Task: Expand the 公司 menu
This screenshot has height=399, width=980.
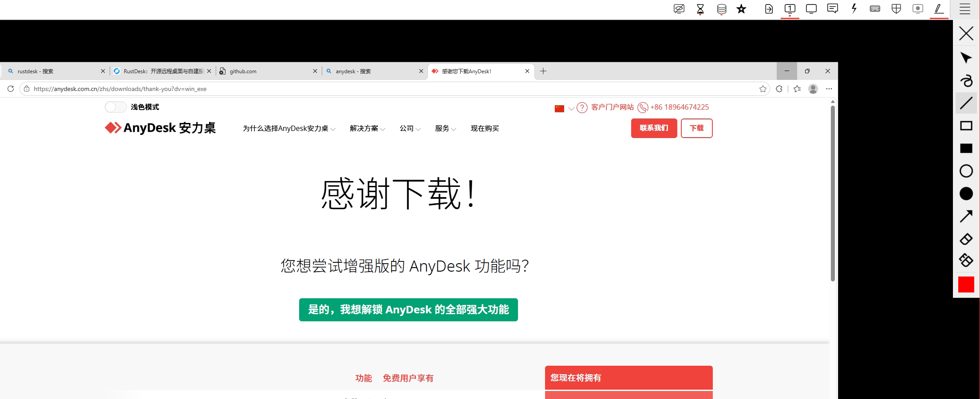Action: click(x=410, y=128)
